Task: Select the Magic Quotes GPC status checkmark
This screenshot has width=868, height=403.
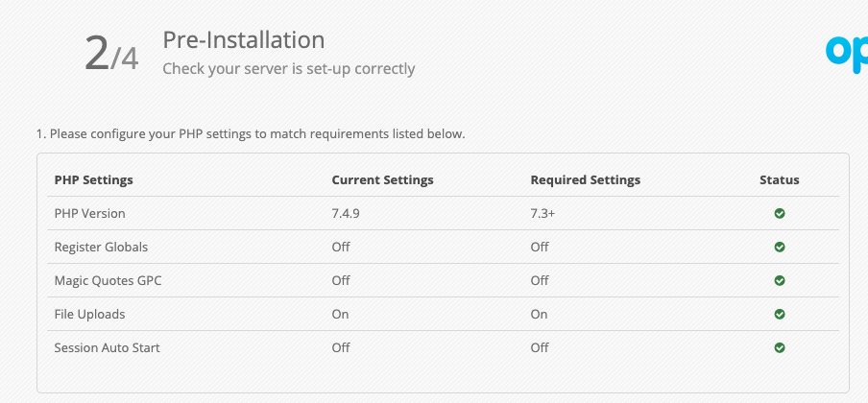Action: (780, 281)
